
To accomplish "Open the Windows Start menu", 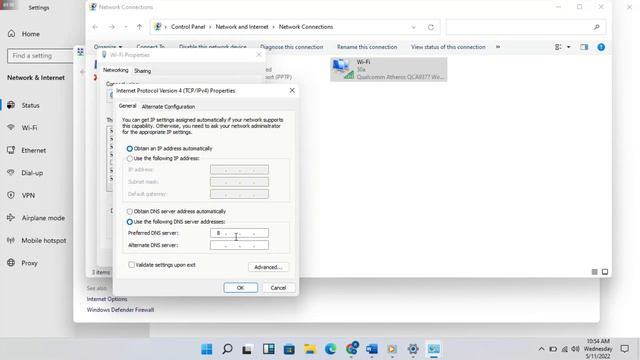I will pyautogui.click(x=207, y=349).
